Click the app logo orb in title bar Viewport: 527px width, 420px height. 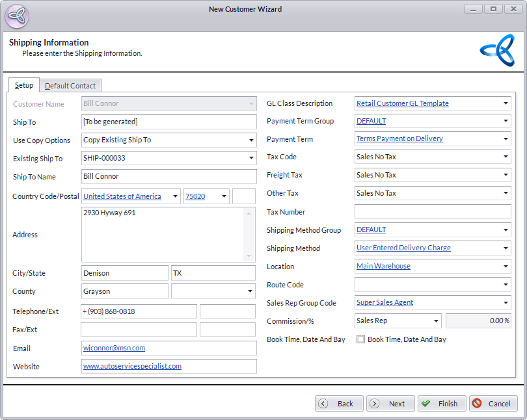coord(16,16)
